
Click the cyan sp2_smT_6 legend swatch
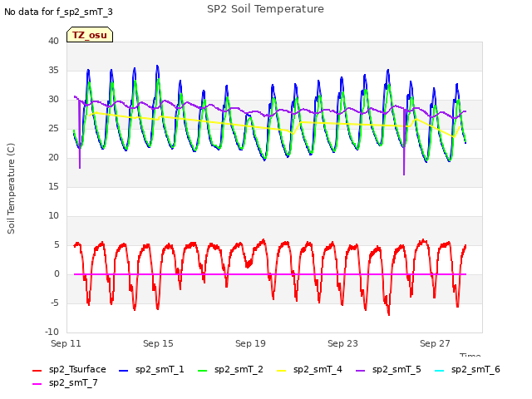point(440,371)
